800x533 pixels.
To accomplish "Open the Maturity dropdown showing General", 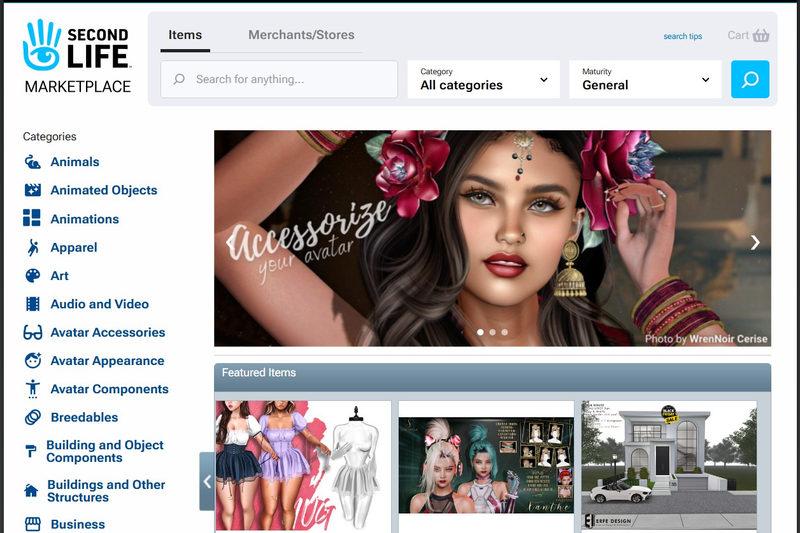I will click(x=645, y=79).
